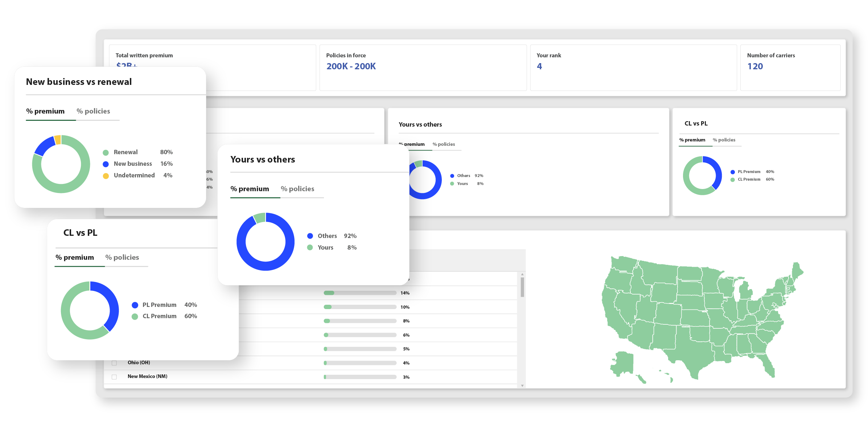Switch to % policies tab in New business vs renewal card
Image resolution: width=868 pixels, height=427 pixels.
(x=93, y=111)
